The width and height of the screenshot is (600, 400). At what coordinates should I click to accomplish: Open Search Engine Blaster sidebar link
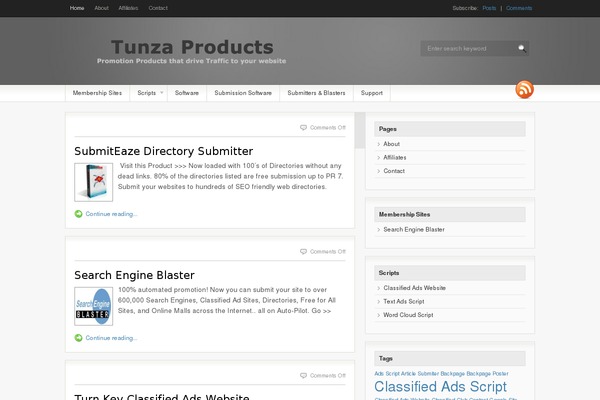tap(414, 230)
